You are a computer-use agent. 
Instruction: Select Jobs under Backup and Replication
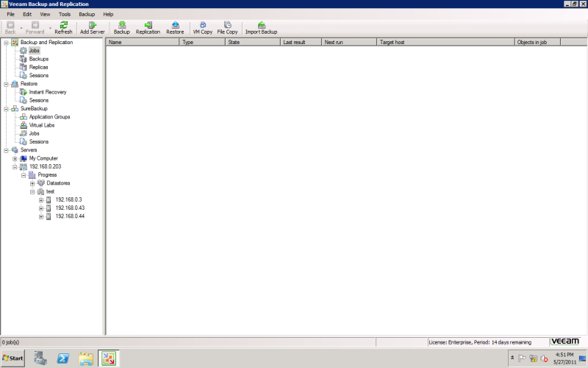pos(34,51)
